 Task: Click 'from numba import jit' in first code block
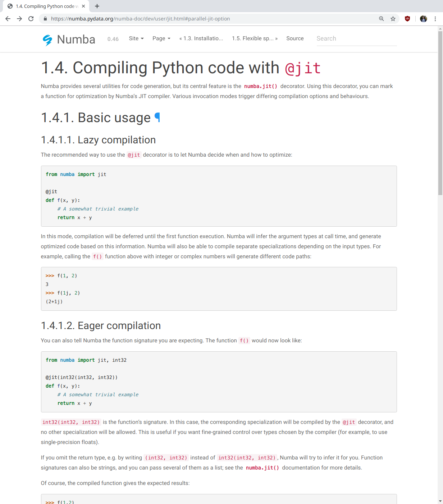point(76,174)
